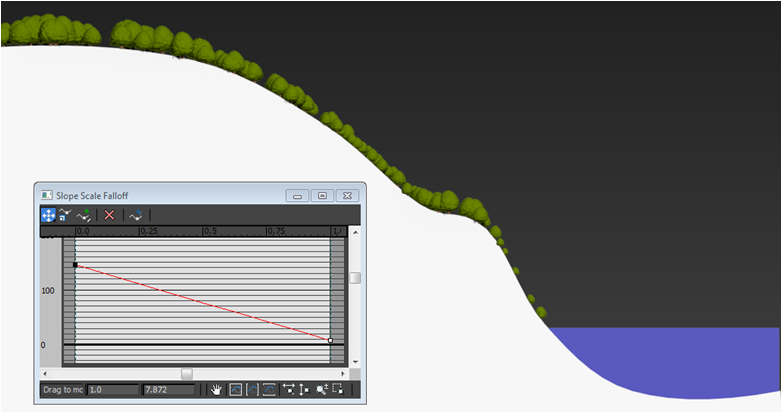
Task: Pick the Zoom magnifier tool
Action: 322,389
